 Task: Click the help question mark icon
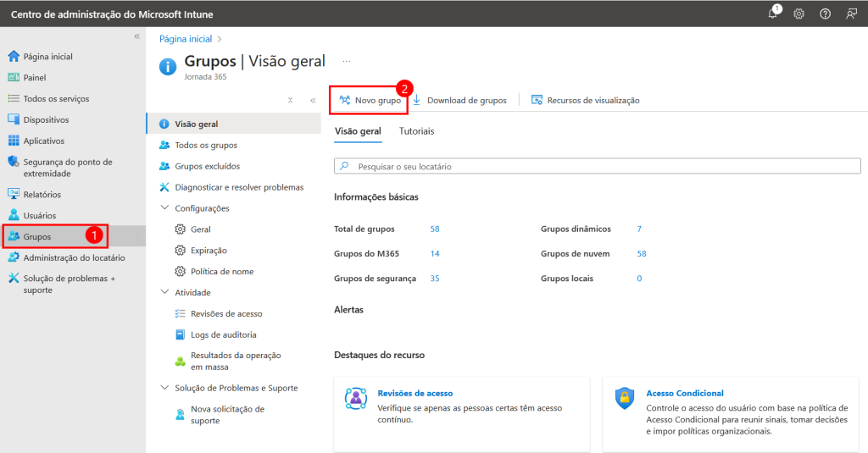825,14
